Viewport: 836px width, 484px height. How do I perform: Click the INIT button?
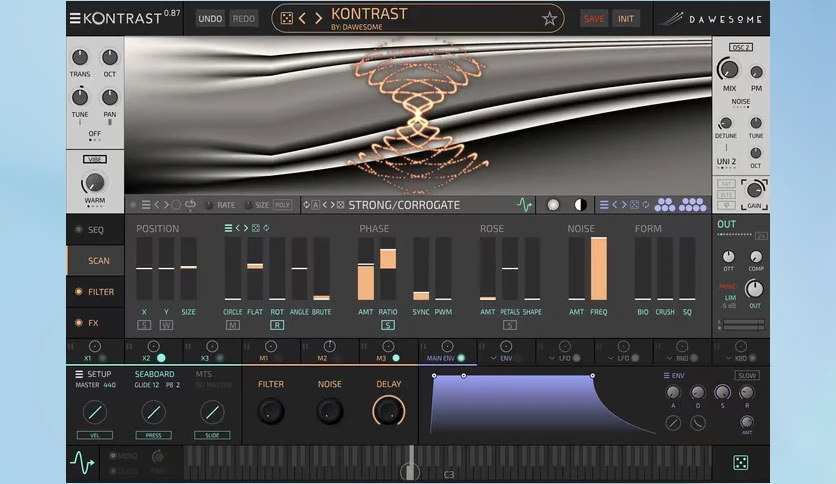[626, 19]
